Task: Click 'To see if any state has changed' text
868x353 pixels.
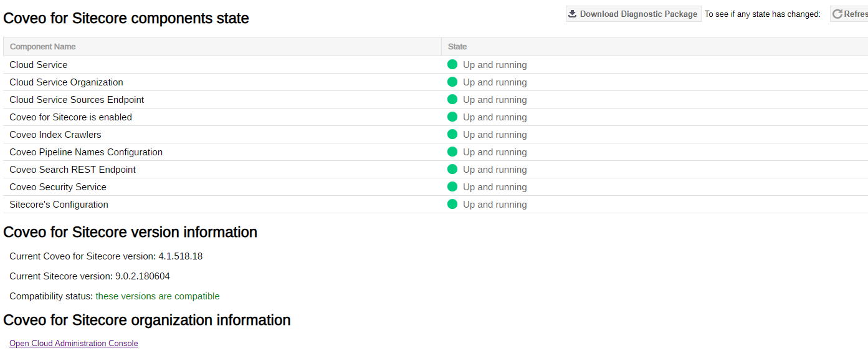Action: click(763, 14)
